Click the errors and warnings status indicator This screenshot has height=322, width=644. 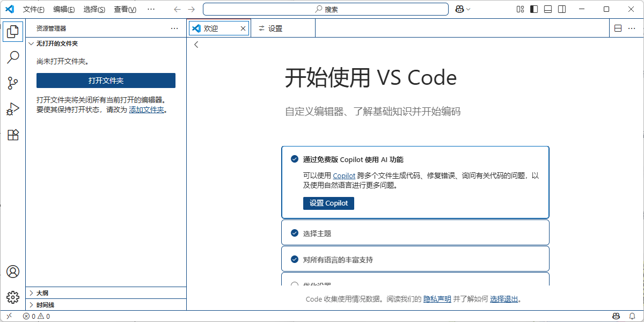36,316
